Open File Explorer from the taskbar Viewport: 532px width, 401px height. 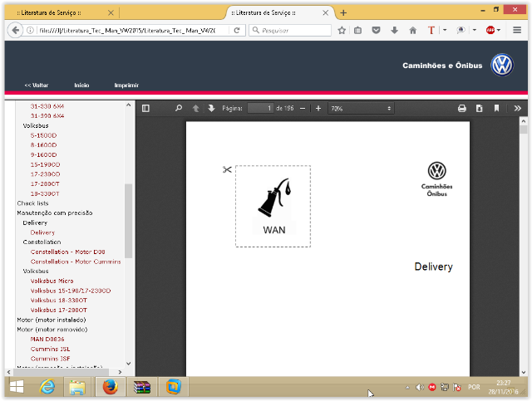(77, 387)
